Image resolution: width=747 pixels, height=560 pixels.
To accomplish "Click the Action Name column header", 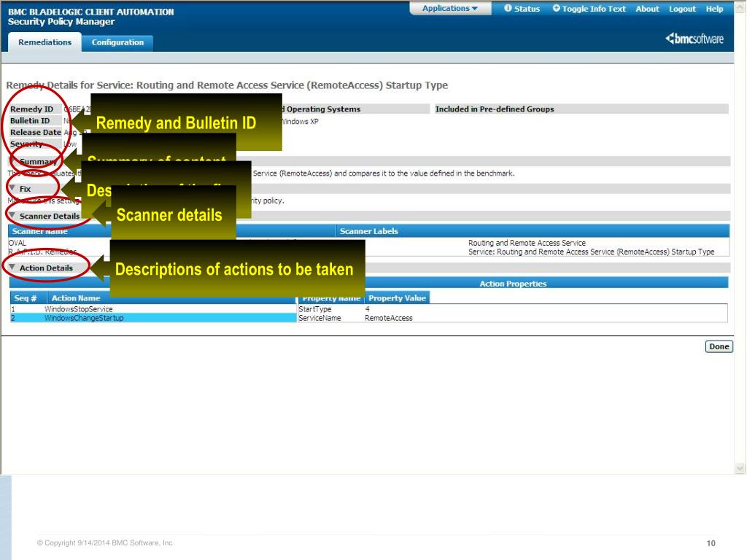I will [171, 298].
